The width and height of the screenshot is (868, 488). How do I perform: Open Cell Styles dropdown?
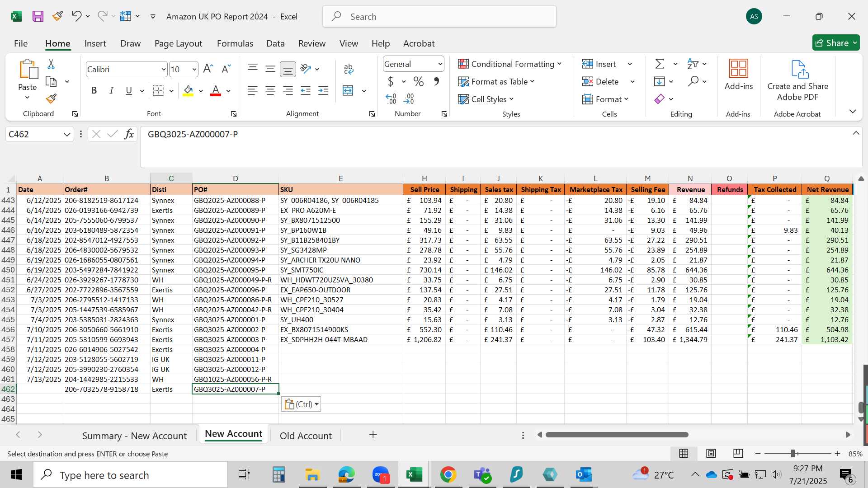coord(486,99)
